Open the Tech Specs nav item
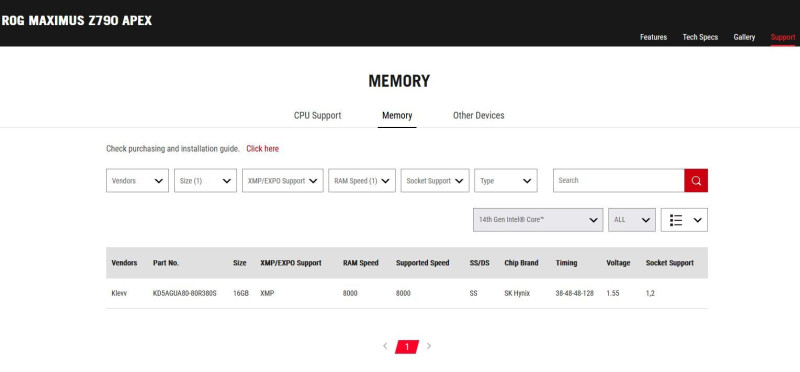Image resolution: width=800 pixels, height=372 pixels. [700, 37]
